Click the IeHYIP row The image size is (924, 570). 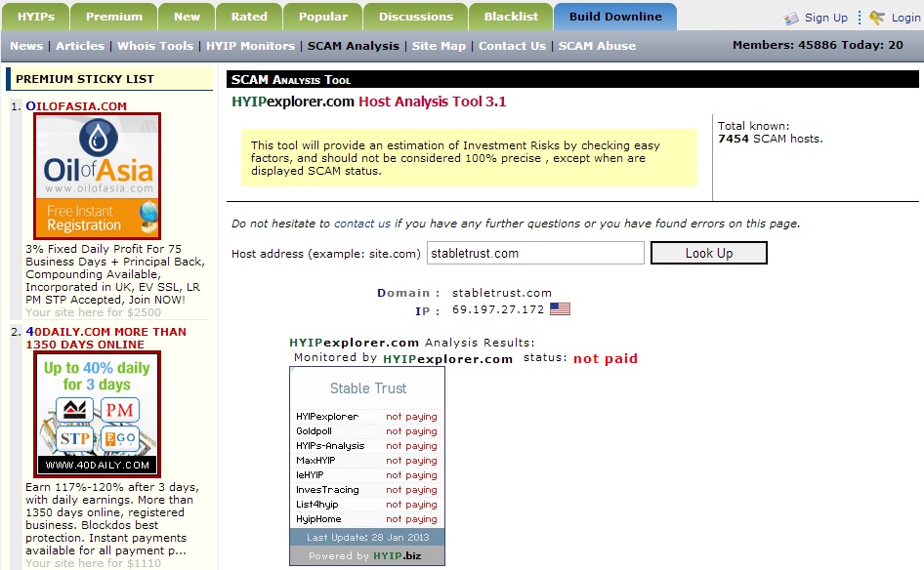[366, 475]
